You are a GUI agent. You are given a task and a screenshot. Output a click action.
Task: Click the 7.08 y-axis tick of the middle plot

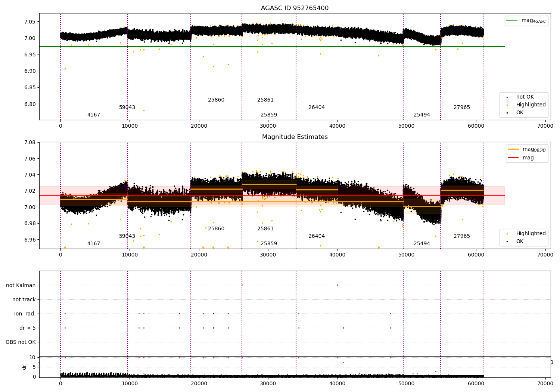31,142
